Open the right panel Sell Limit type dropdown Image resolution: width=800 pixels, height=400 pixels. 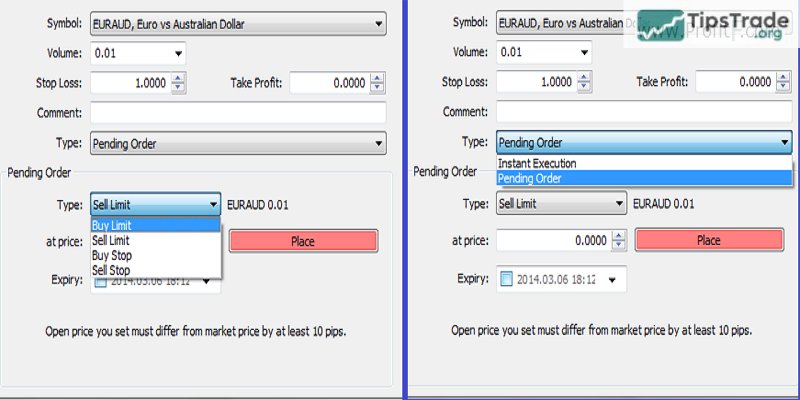[x=617, y=204]
